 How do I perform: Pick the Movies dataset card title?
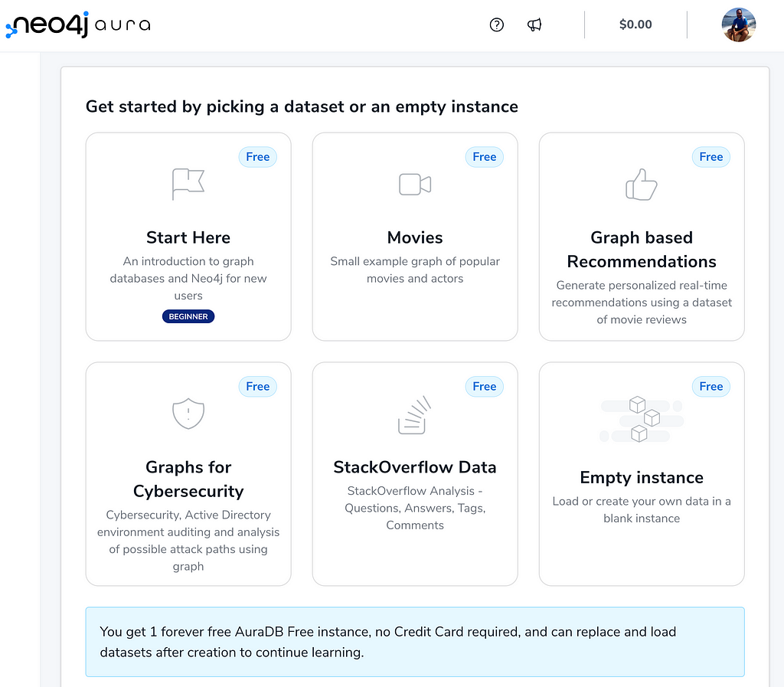pyautogui.click(x=415, y=237)
